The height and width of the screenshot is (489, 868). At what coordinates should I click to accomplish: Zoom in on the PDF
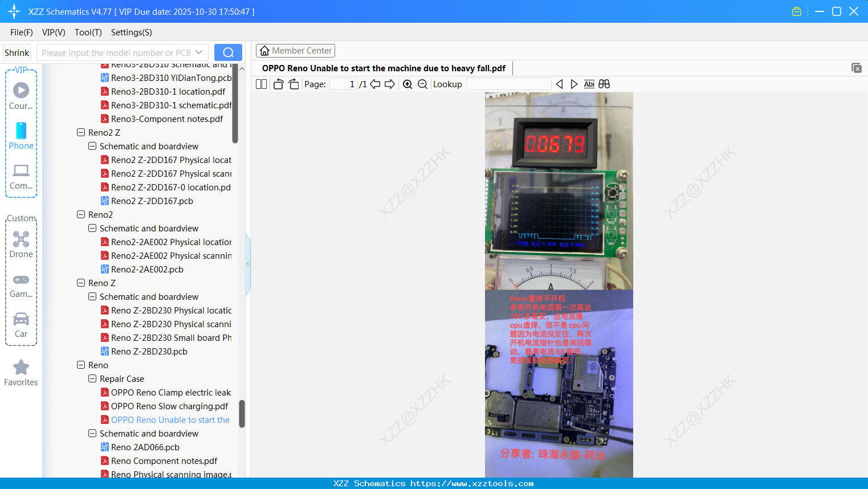407,84
